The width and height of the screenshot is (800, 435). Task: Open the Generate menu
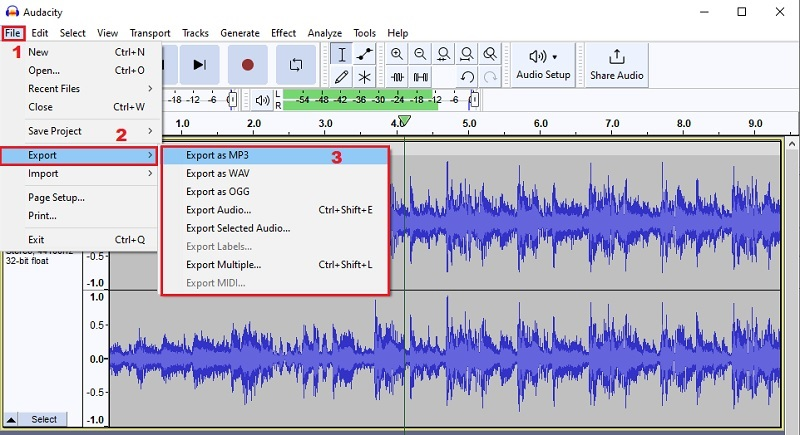click(x=240, y=33)
